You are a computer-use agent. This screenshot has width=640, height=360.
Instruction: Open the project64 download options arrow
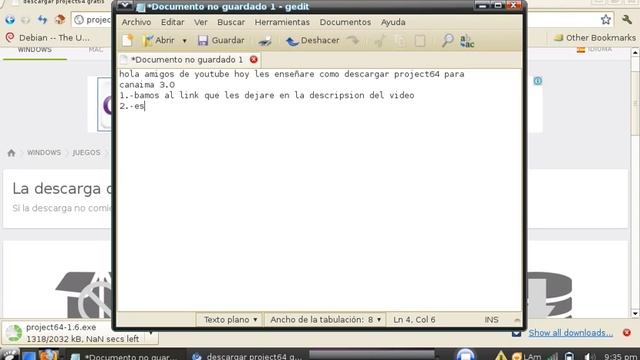pos(151,333)
